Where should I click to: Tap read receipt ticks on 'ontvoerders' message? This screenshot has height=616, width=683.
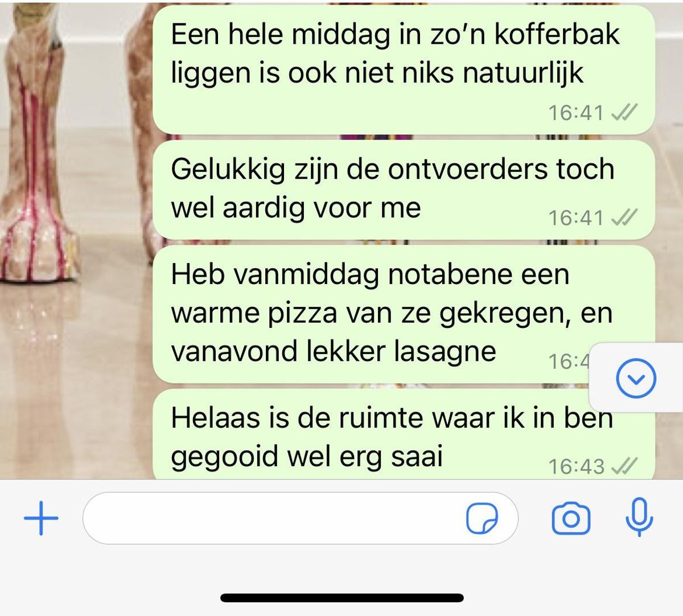[624, 217]
